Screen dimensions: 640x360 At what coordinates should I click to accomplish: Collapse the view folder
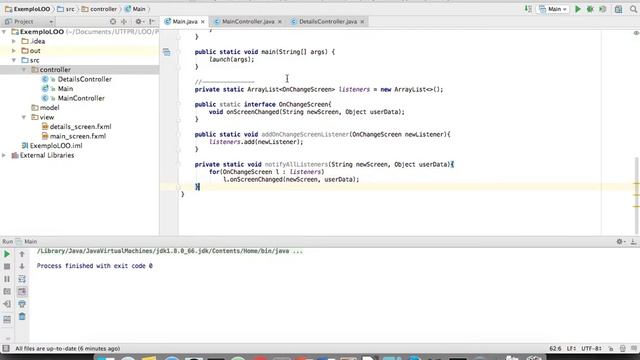[x=24, y=117]
